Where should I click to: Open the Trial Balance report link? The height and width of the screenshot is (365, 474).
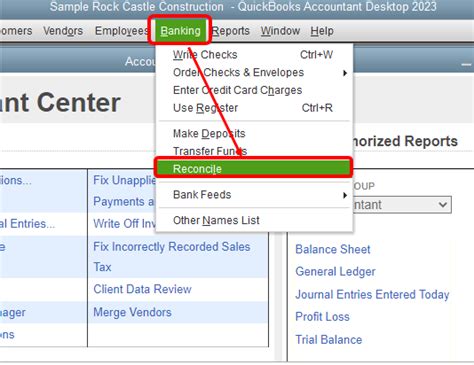pos(329,340)
